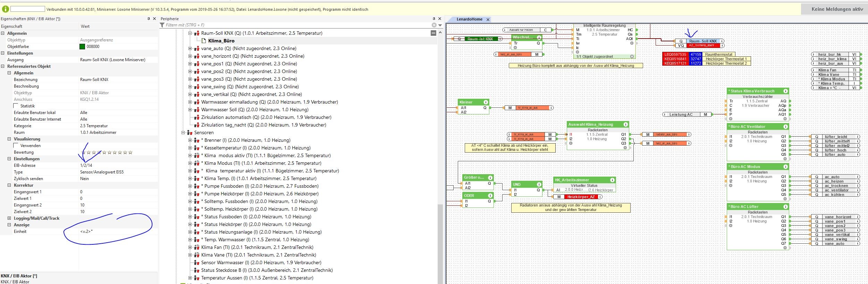Click the info icon on the Kleiner block

(x=486, y=102)
